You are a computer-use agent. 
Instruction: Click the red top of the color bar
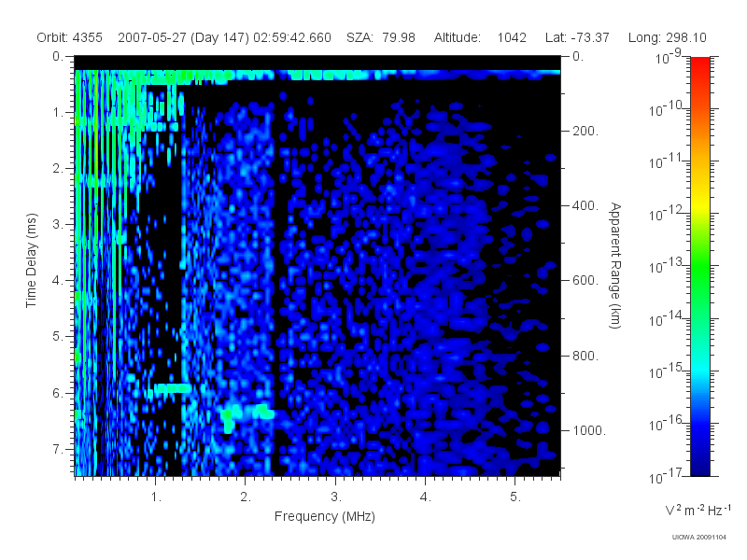tap(699, 66)
